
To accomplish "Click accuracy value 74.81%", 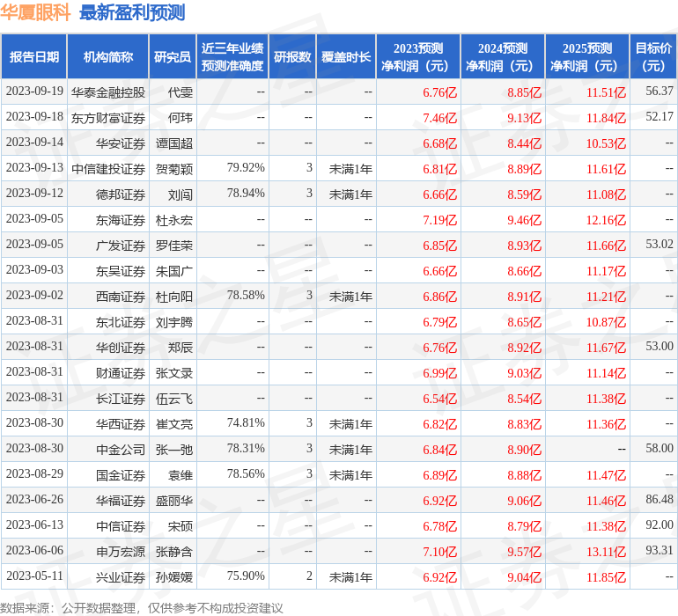I will tap(246, 422).
